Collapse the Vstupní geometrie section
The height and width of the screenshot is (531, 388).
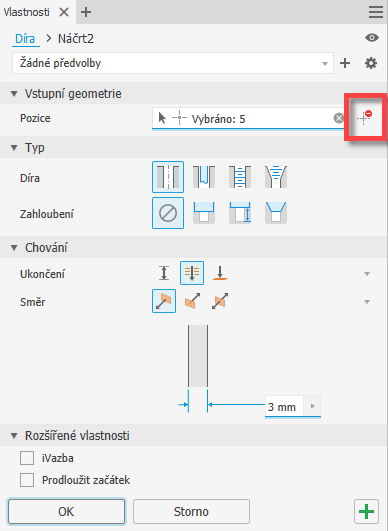[x=14, y=94]
